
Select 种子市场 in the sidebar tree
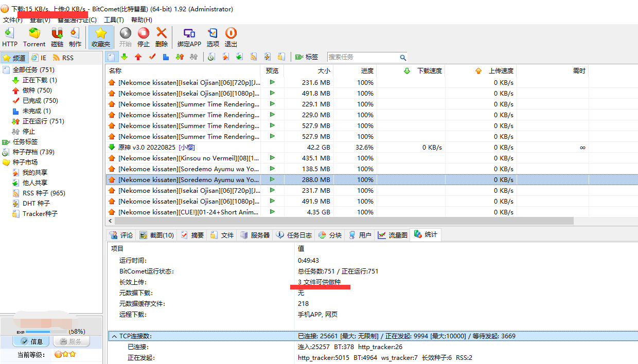point(25,162)
